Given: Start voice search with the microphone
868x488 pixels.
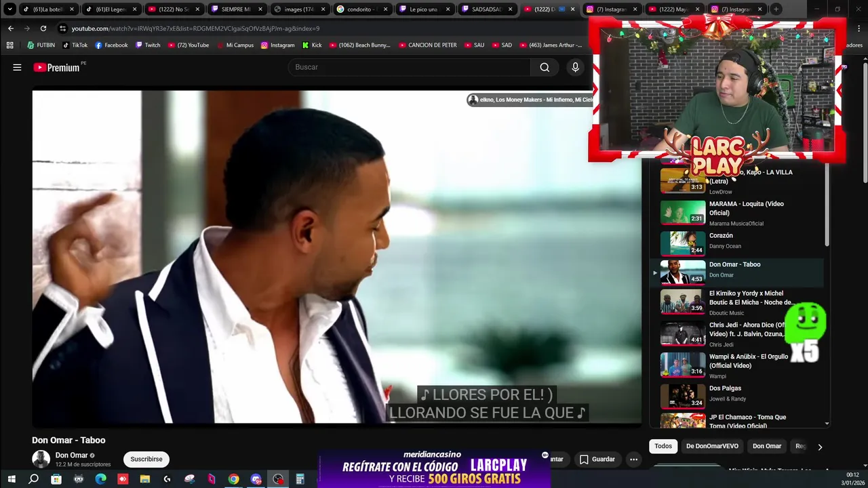Looking at the screenshot, I should [575, 67].
